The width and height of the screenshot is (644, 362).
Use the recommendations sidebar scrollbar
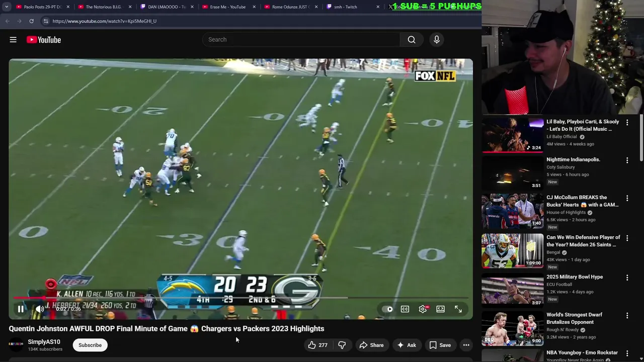pos(641,138)
